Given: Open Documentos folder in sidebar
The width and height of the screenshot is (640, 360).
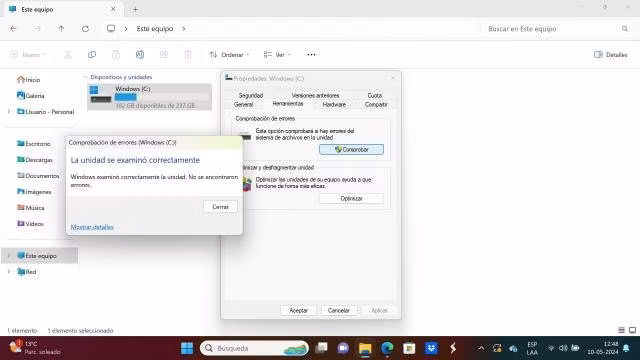Looking at the screenshot, I should pyautogui.click(x=38, y=176).
